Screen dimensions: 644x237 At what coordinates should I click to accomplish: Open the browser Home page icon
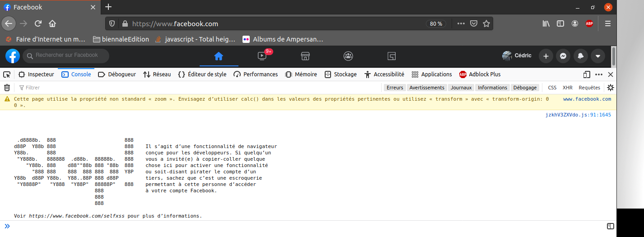pos(52,23)
